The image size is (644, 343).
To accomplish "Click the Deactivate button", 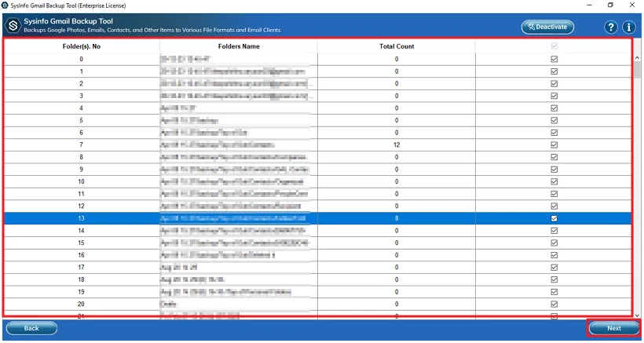I will click(x=547, y=27).
